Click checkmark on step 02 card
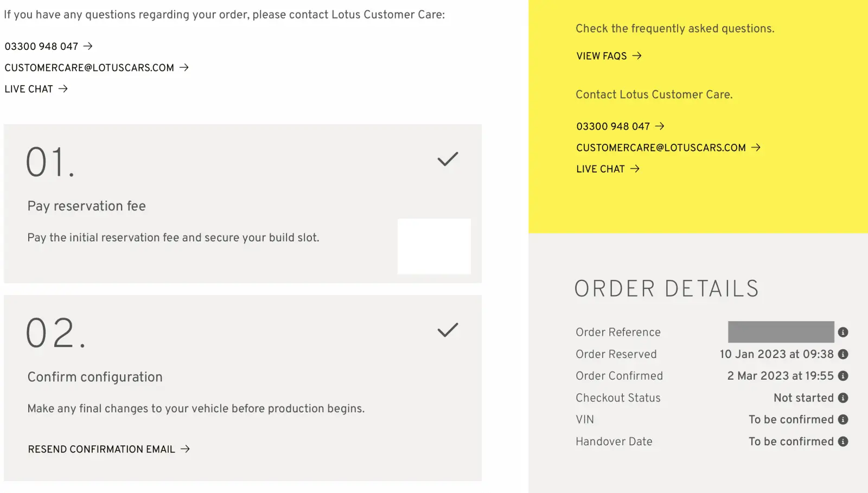The height and width of the screenshot is (493, 868). (x=448, y=330)
